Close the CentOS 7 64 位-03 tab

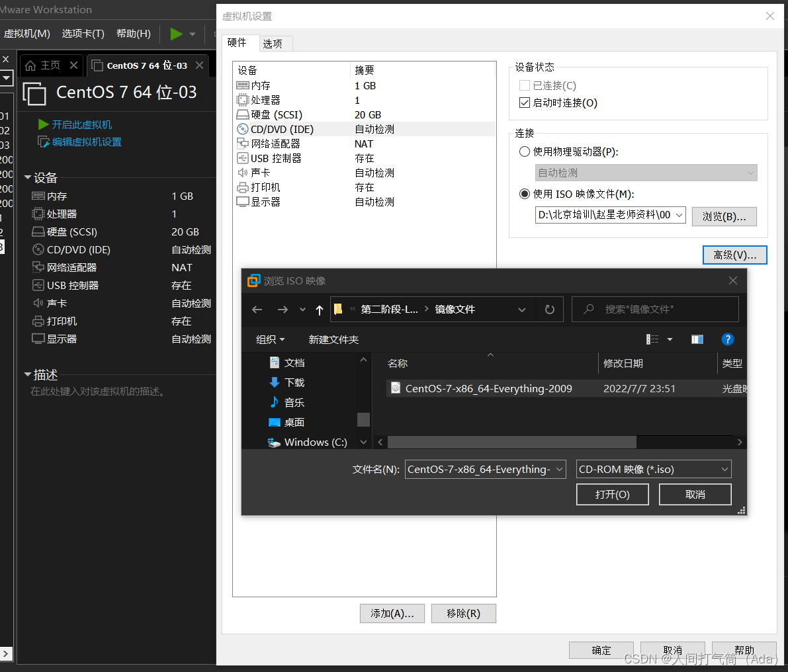click(x=200, y=65)
